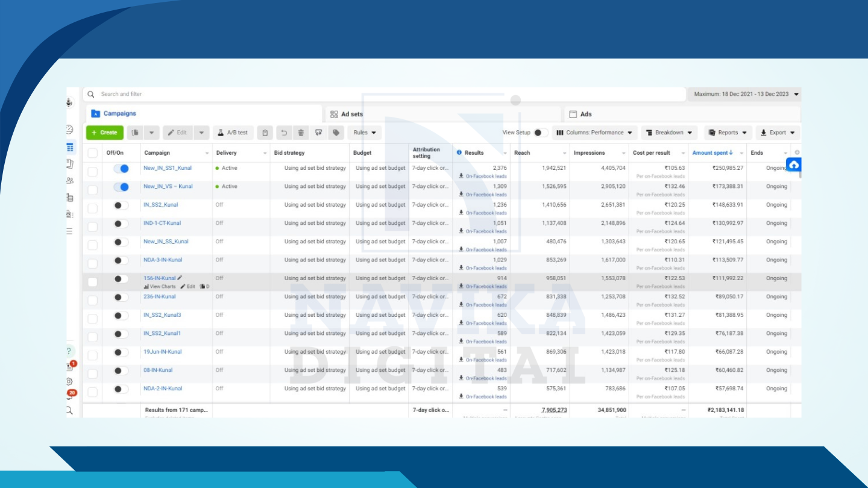
Task: Click the tag label icon in toolbar
Action: [x=336, y=133]
